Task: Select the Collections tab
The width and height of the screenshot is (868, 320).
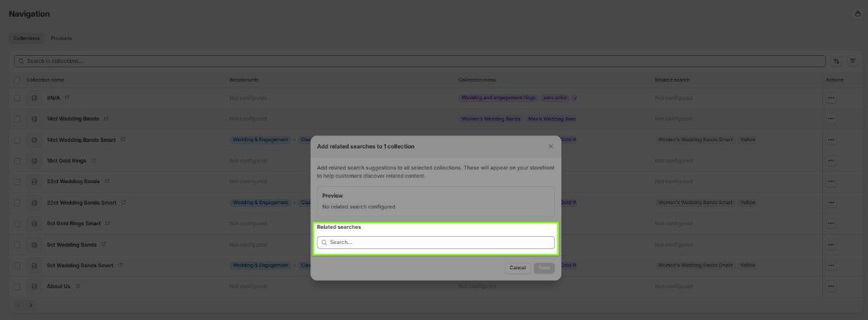Action: pyautogui.click(x=27, y=38)
